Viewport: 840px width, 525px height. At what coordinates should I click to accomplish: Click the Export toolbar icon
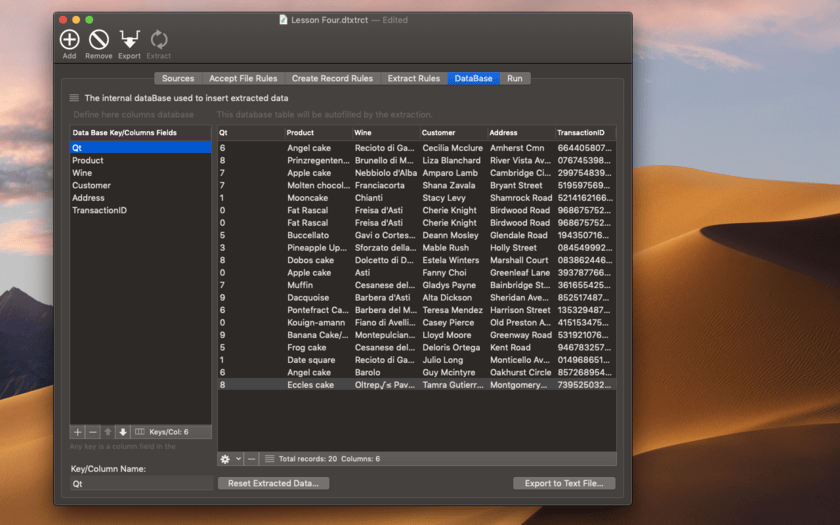pos(129,40)
